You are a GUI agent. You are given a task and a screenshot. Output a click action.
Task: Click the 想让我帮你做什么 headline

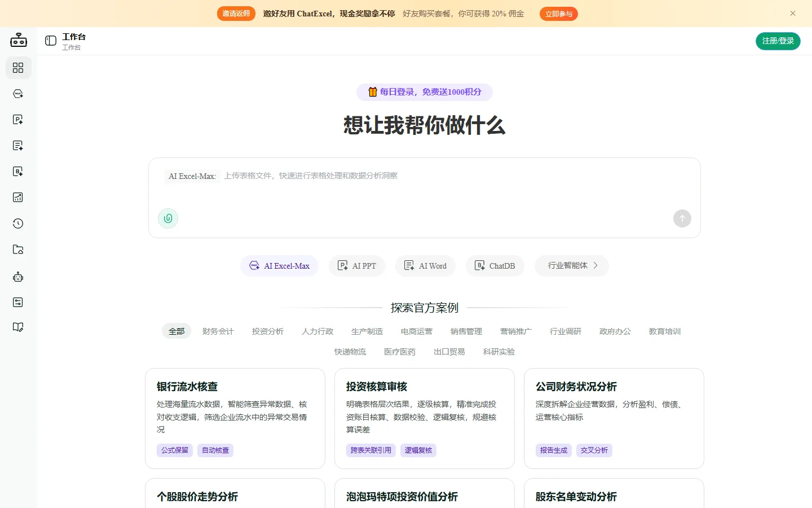(425, 125)
